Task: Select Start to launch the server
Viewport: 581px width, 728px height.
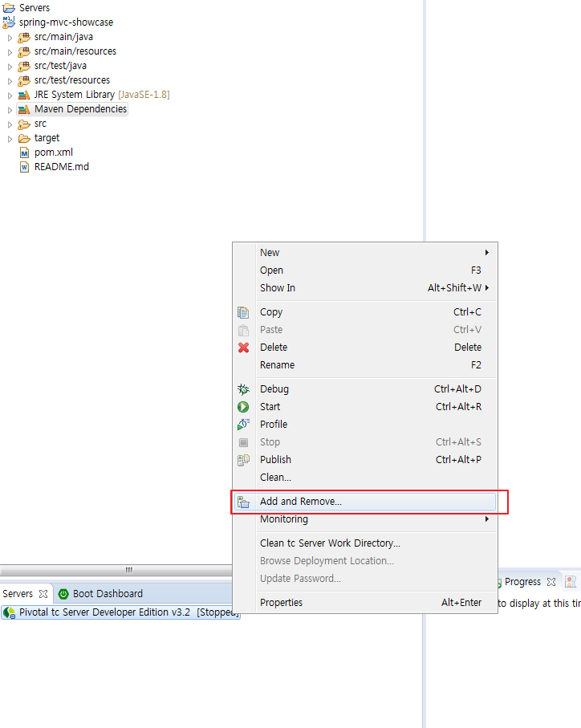Action: 365,407
